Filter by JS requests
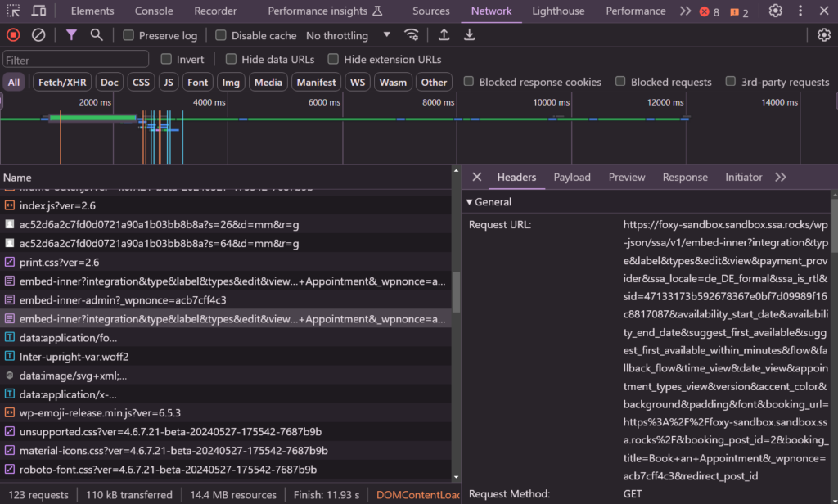This screenshot has width=838, height=504. 169,83
